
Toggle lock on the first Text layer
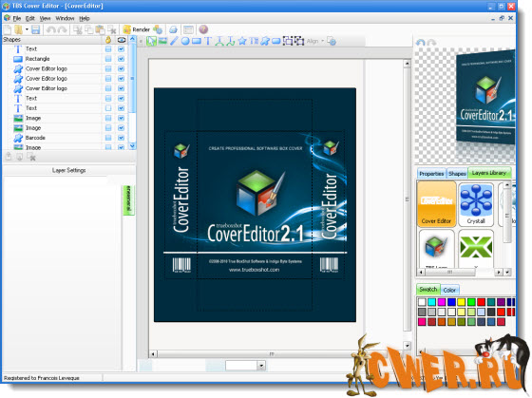[x=108, y=49]
